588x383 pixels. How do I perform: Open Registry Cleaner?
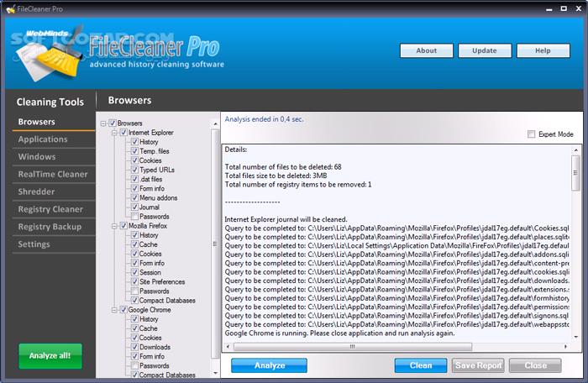(x=53, y=209)
